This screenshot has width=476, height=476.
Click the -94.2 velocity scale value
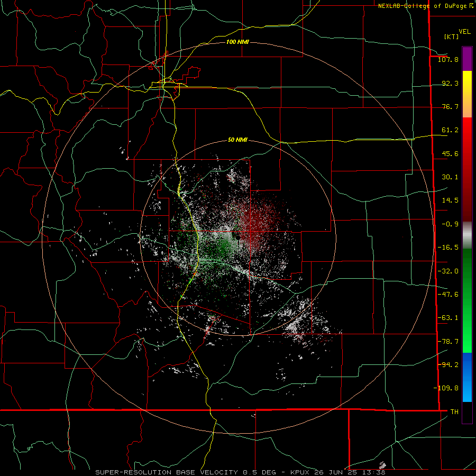coord(448,364)
